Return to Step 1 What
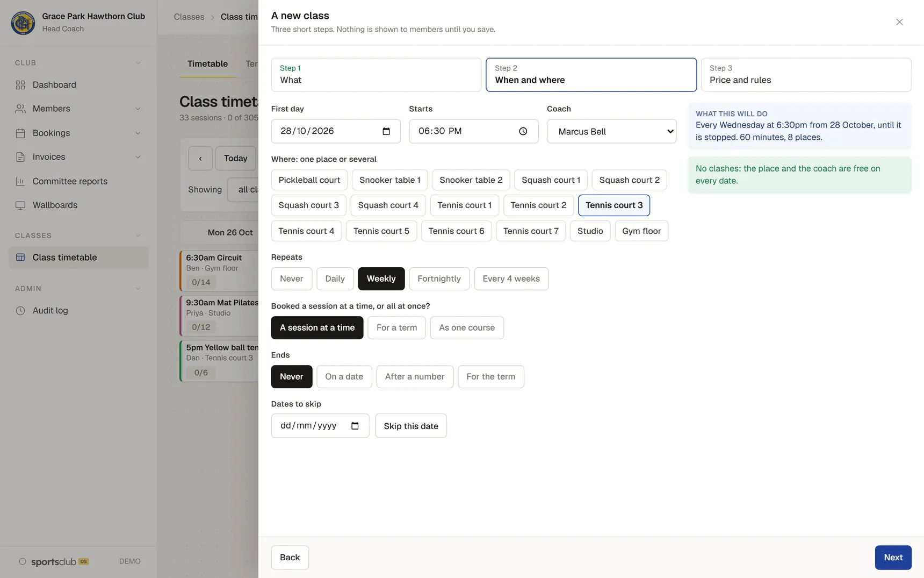The image size is (924, 578). 376,75
